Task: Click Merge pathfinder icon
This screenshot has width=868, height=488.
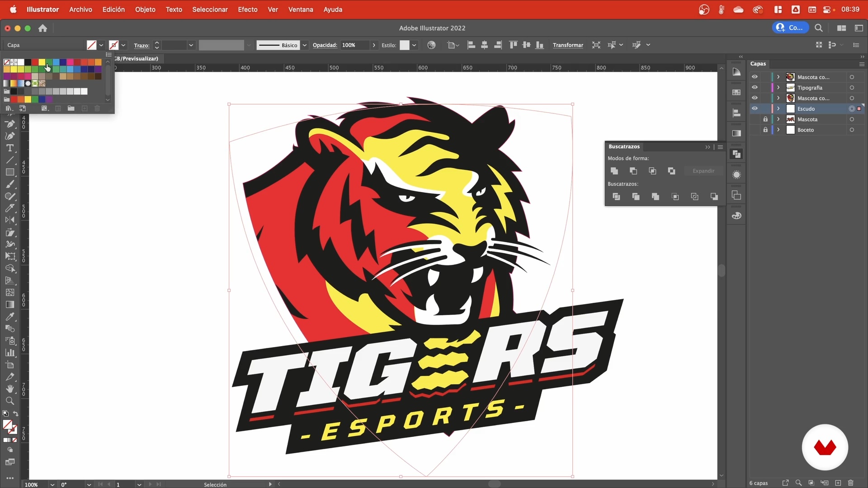Action: (x=656, y=197)
